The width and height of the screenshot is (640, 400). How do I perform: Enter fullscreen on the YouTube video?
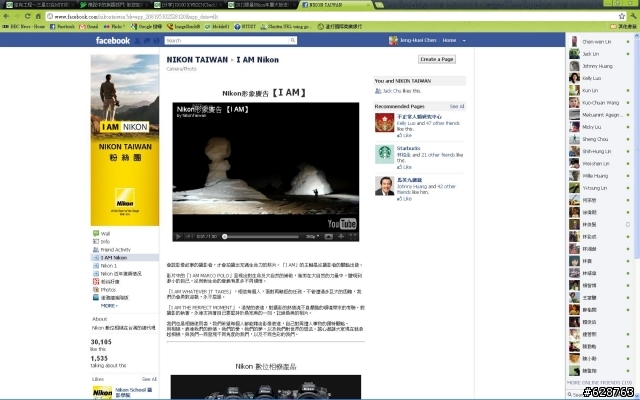pos(353,236)
